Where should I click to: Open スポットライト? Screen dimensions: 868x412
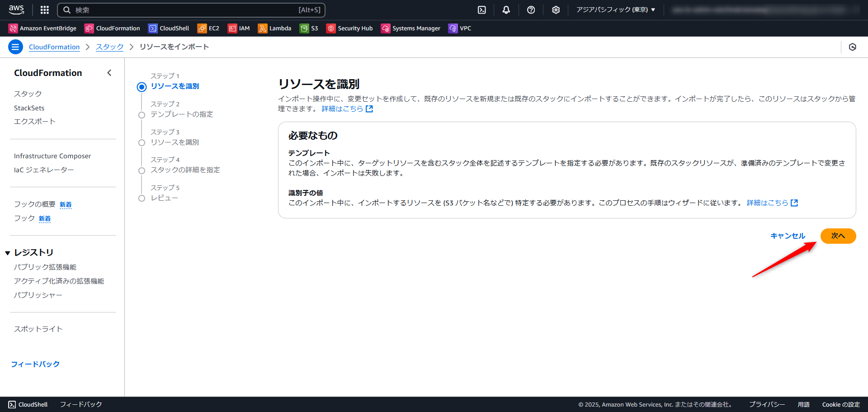point(38,329)
